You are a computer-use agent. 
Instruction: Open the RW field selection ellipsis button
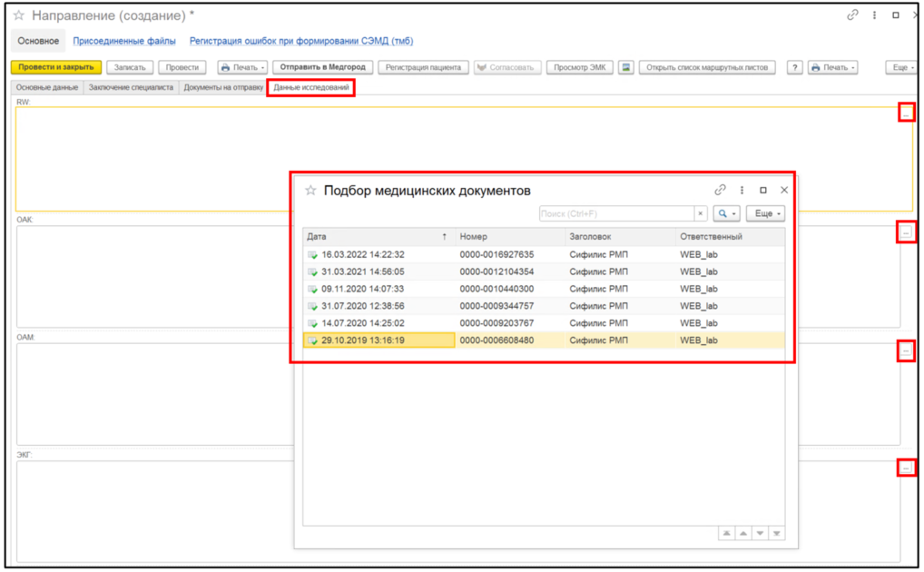point(906,113)
